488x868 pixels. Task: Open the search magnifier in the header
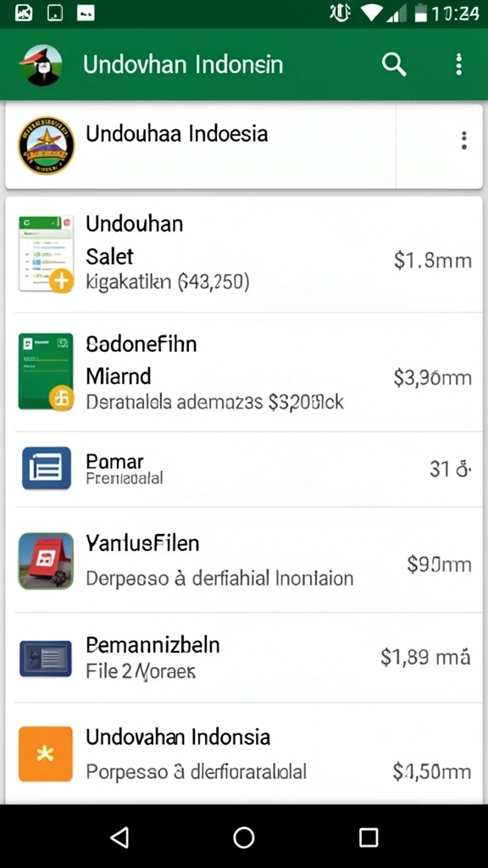coord(394,64)
